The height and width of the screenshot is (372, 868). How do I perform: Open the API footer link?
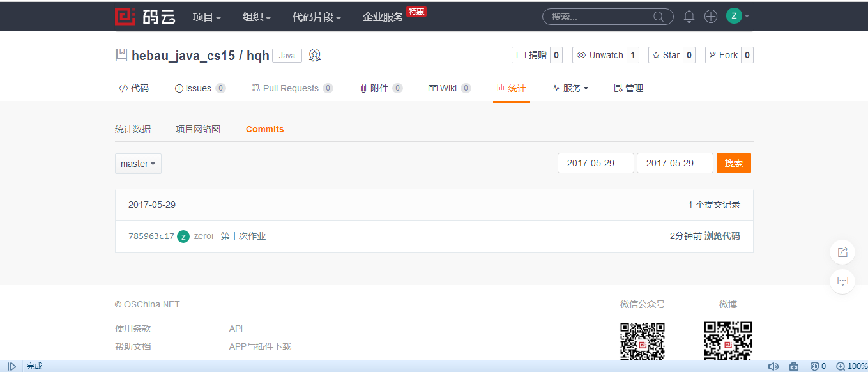[236, 329]
